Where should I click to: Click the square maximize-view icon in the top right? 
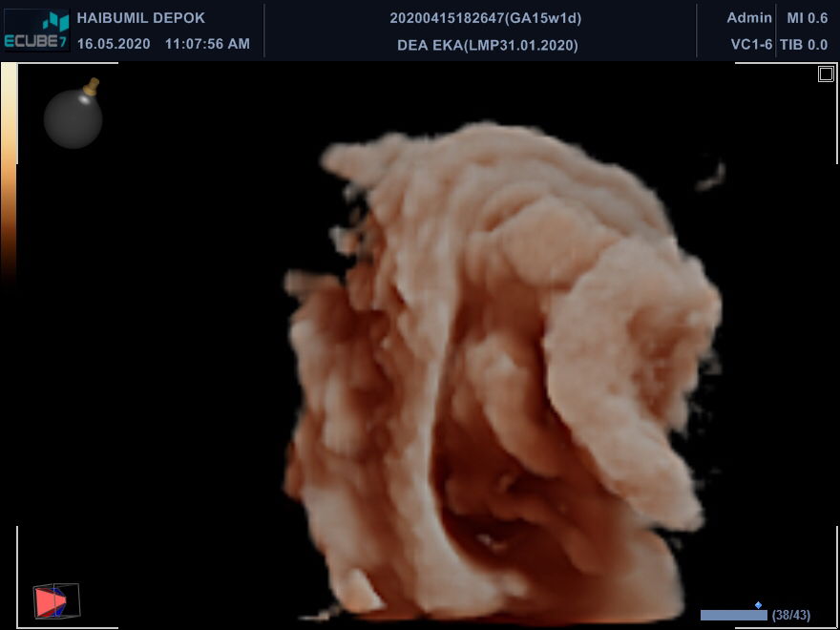pyautogui.click(x=826, y=74)
